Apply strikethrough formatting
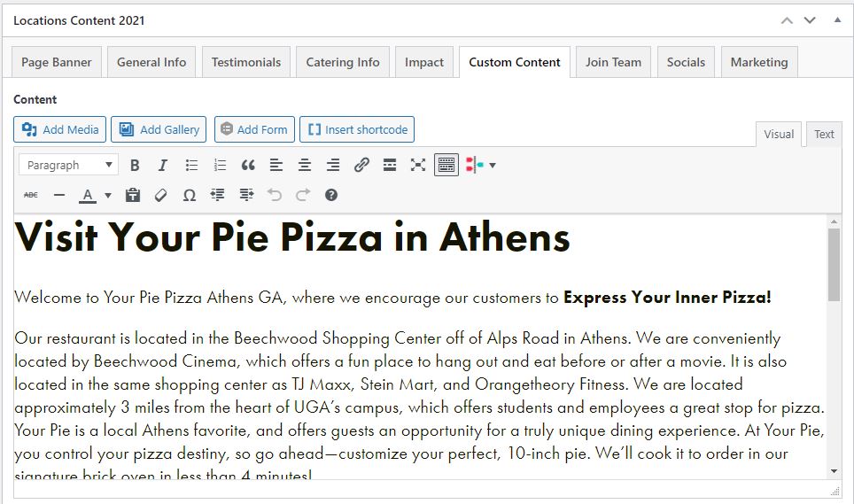854x504 pixels. click(x=31, y=195)
